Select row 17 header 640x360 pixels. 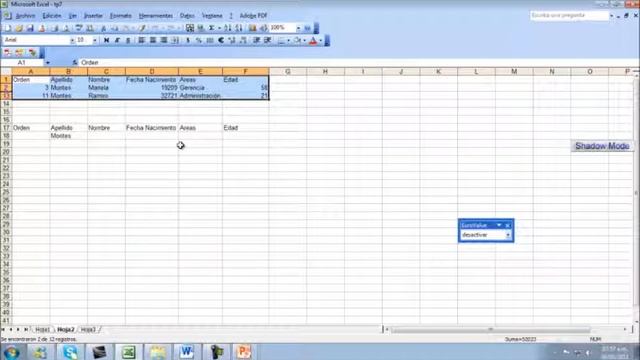click(6, 128)
